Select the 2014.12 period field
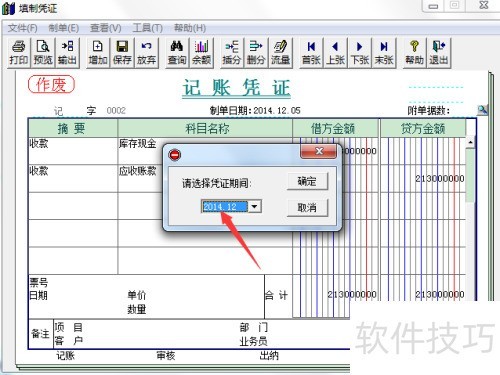This screenshot has width=500, height=375. [x=225, y=206]
